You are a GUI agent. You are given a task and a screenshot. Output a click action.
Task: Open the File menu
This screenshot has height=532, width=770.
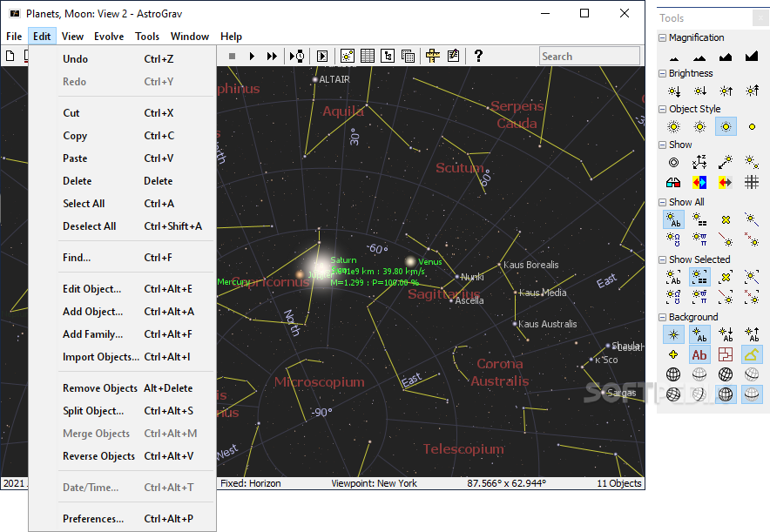point(14,37)
